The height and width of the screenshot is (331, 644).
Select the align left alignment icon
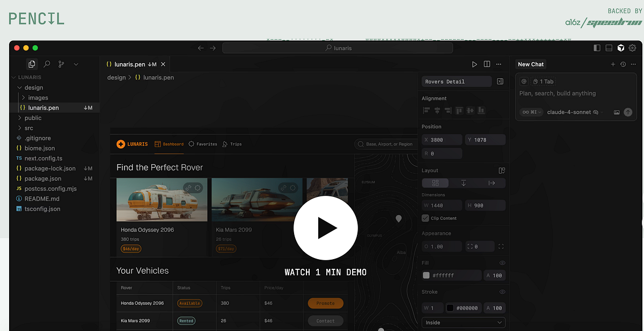(x=426, y=111)
